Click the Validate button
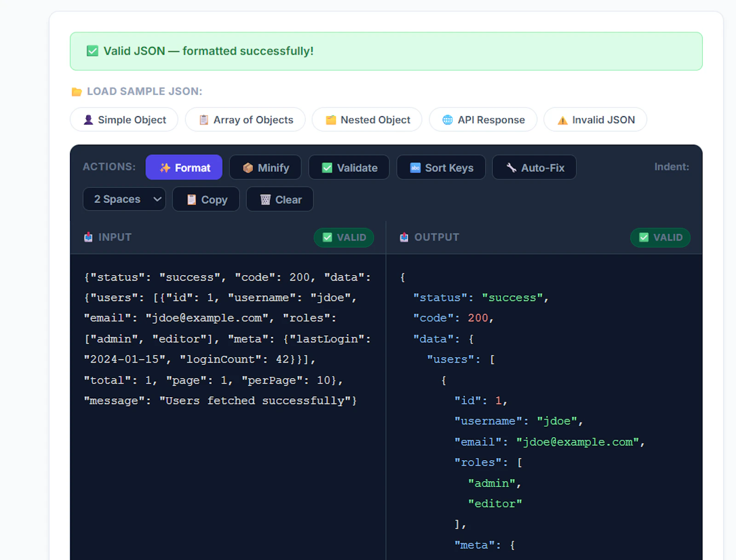Image resolution: width=736 pixels, height=560 pixels. click(x=349, y=167)
